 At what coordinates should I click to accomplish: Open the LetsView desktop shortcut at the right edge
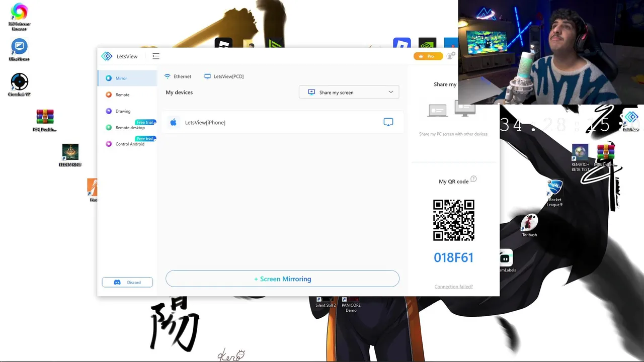pyautogui.click(x=632, y=120)
